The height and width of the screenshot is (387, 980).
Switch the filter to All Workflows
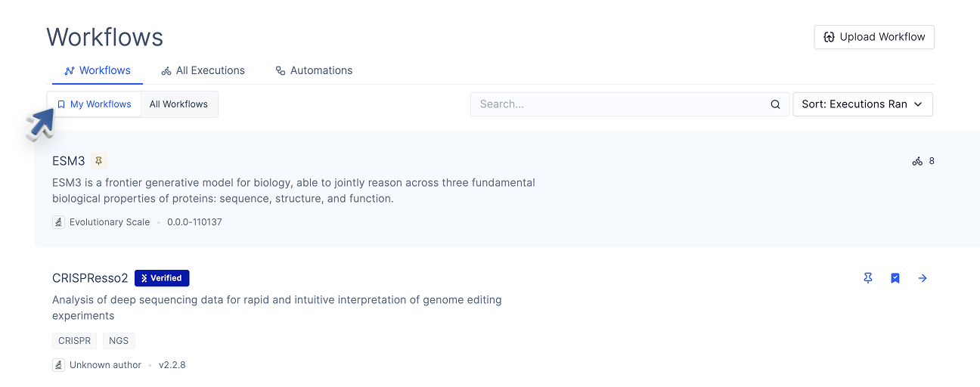click(x=178, y=104)
